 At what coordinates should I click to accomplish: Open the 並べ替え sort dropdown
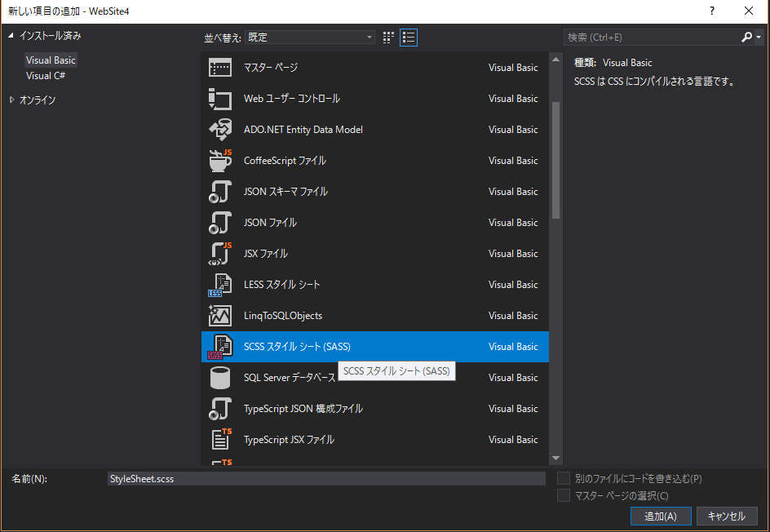tap(310, 38)
